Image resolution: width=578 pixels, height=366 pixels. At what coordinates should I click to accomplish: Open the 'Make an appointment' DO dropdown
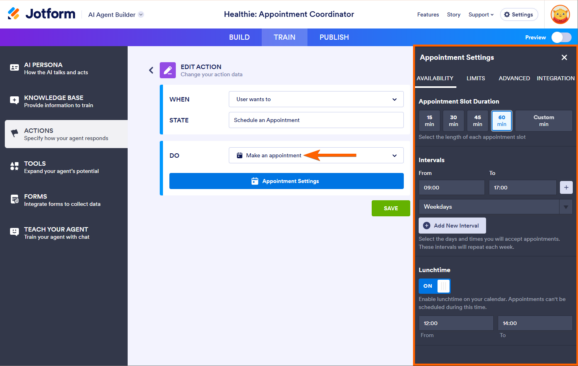pos(316,156)
